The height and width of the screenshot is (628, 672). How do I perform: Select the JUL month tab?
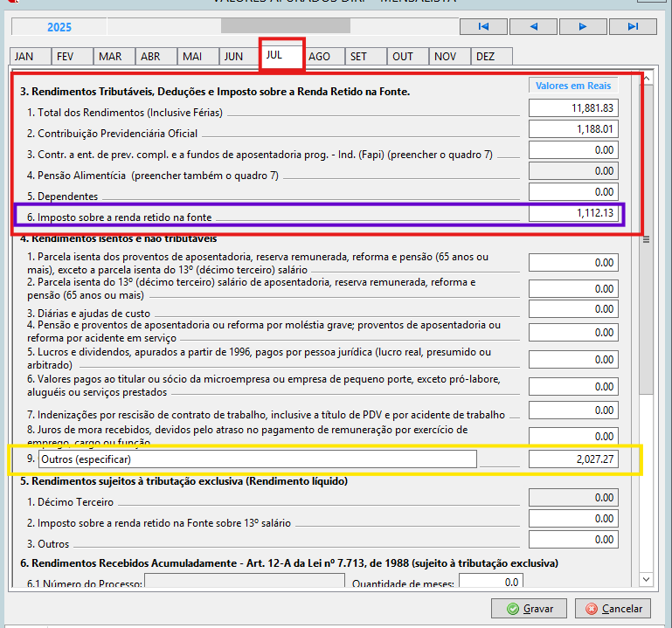pyautogui.click(x=282, y=55)
